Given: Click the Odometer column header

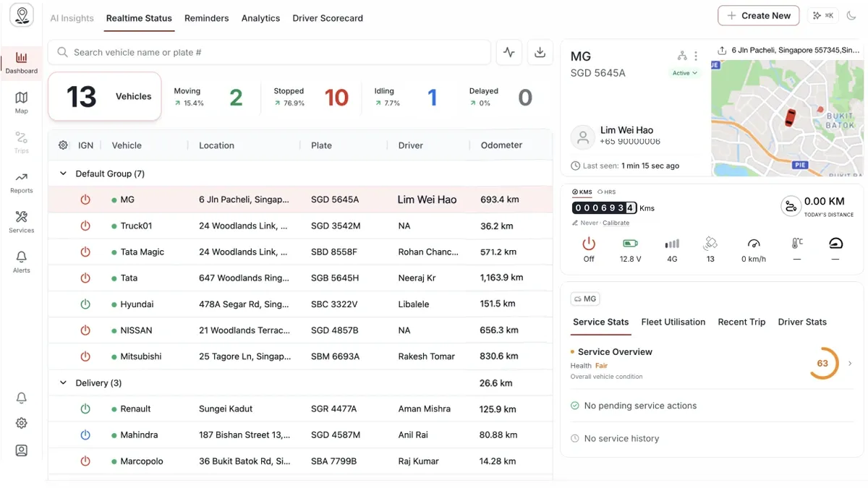Looking at the screenshot, I should [501, 145].
